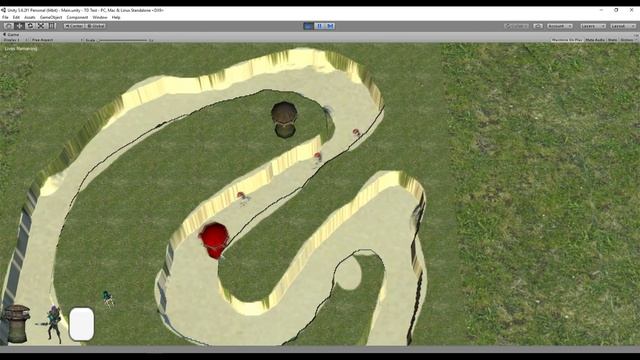Toggle the Global/Local orientation button

pos(96,26)
